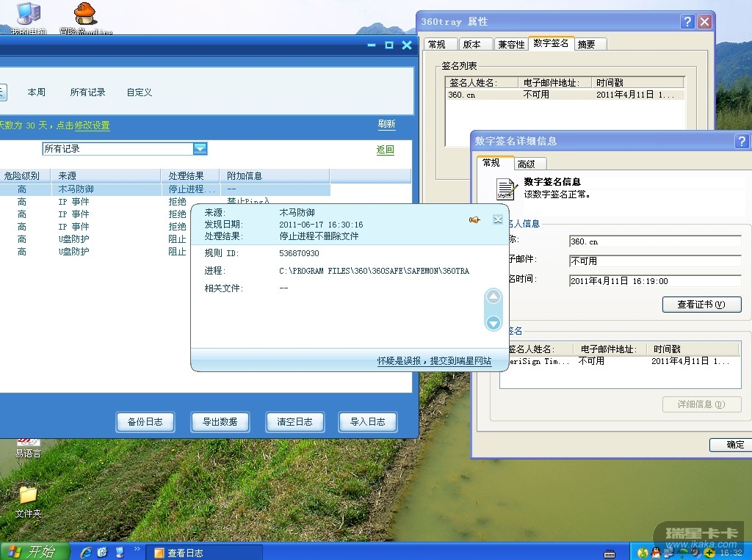Screen dimensions: 752x560
Task: Click the 不可用 email field in signer info
Action: [655, 261]
